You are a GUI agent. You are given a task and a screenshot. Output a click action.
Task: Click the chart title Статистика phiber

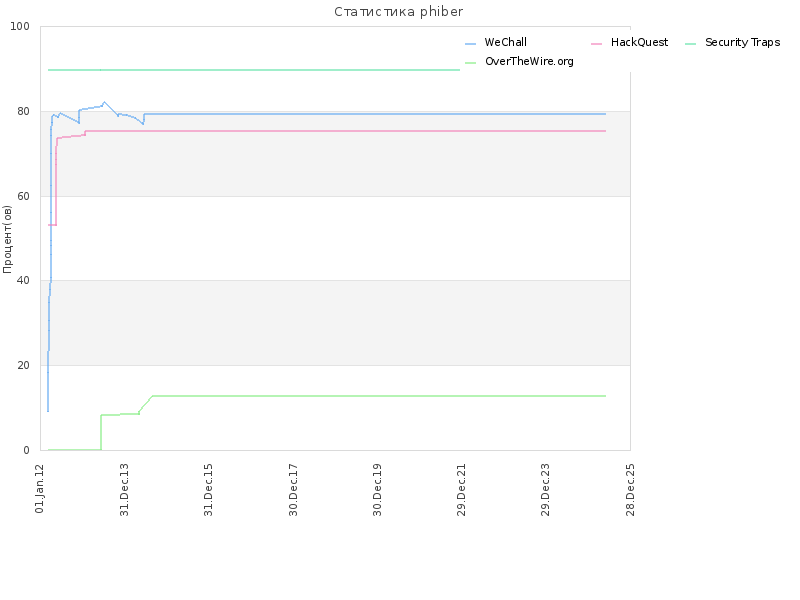tap(398, 12)
